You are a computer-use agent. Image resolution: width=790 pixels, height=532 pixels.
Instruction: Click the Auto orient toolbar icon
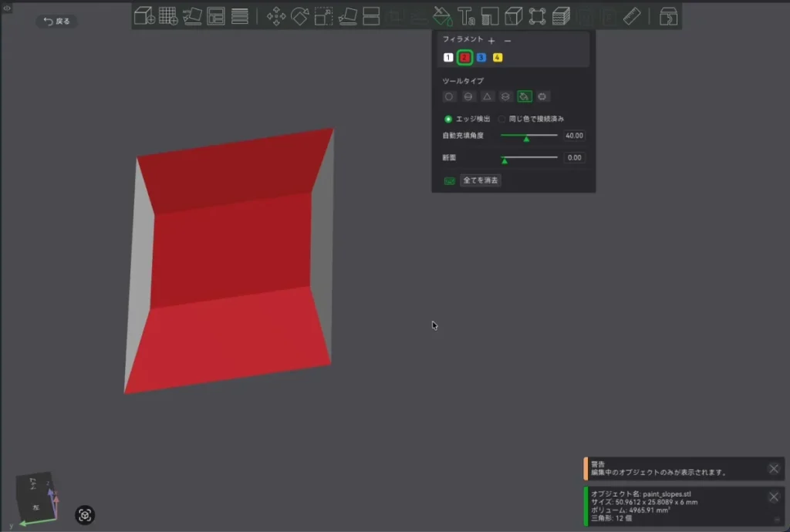(192, 16)
